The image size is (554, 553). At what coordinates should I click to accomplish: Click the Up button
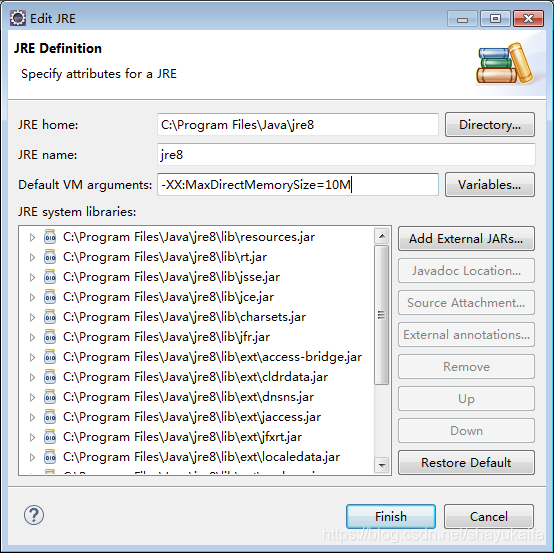[x=466, y=399]
